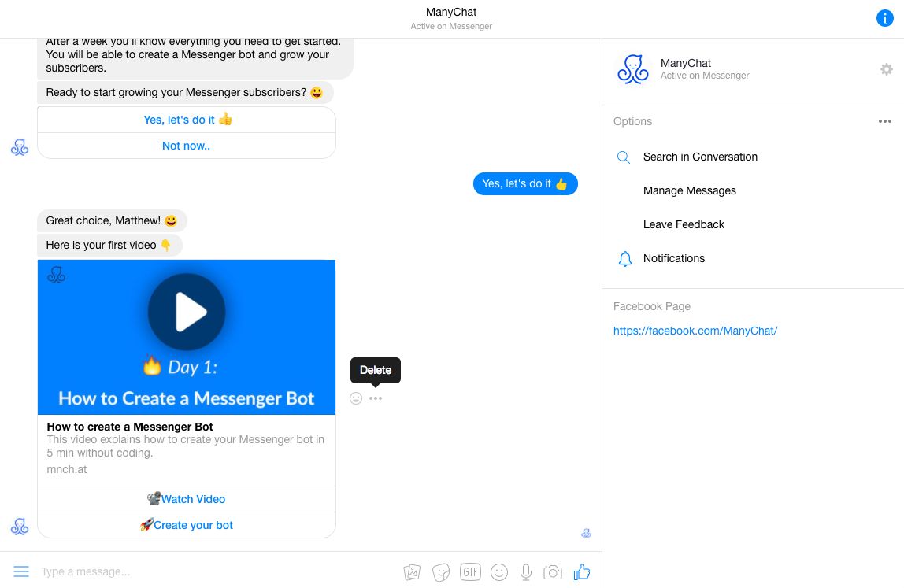This screenshot has width=904, height=588.
Task: Click the camera icon in composer
Action: click(x=553, y=572)
